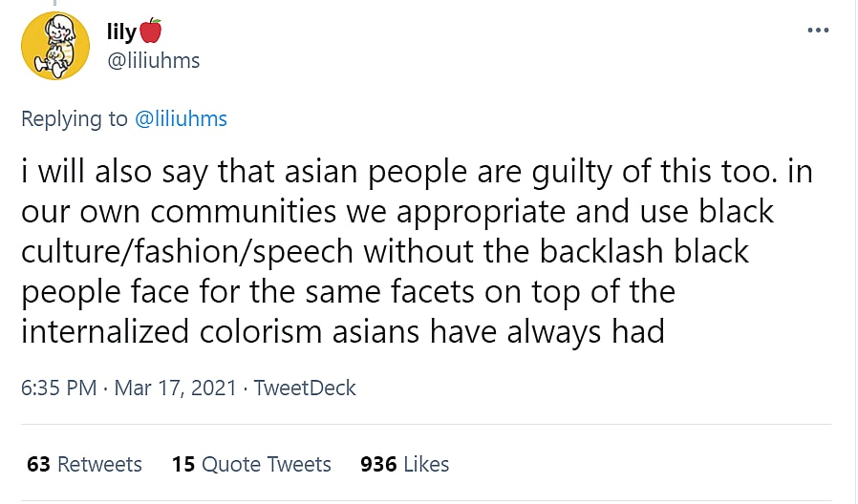This screenshot has height=504, width=858.
Task: Click the "Replying to" label text
Action: tap(74, 118)
